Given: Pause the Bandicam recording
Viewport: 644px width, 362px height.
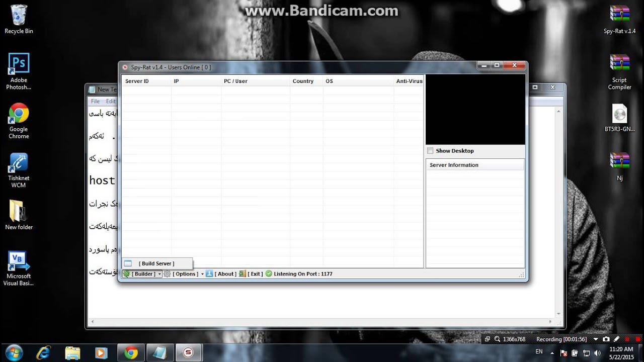Looking at the screenshot, I should pyautogui.click(x=627, y=339).
